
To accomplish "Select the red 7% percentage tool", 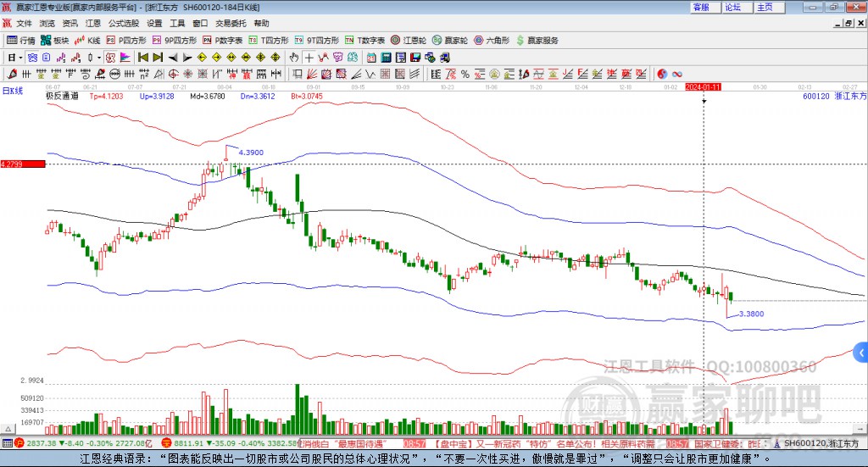I will pyautogui.click(x=451, y=74).
